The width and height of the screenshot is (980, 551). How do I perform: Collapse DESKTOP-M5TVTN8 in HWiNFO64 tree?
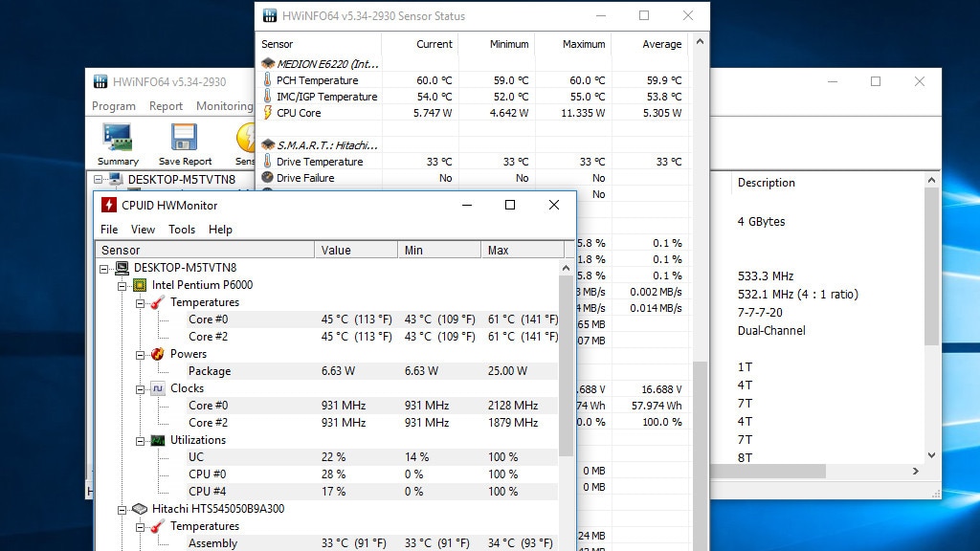click(x=99, y=180)
